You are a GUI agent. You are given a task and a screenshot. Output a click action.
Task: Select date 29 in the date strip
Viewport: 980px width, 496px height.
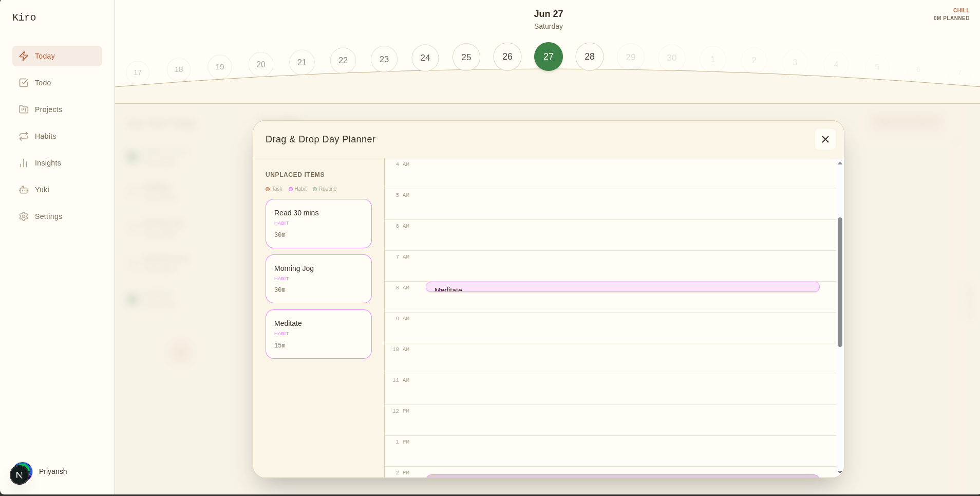[x=631, y=57]
